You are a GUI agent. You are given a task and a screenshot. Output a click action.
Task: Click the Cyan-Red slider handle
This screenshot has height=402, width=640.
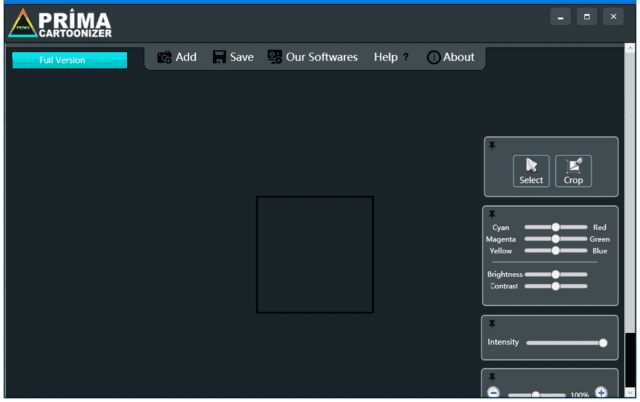coord(556,227)
